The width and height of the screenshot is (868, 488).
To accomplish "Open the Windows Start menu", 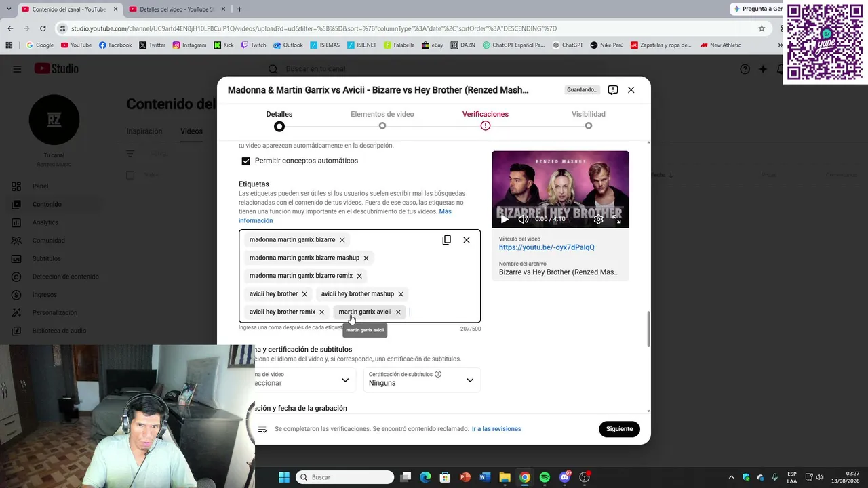I will click(x=284, y=477).
